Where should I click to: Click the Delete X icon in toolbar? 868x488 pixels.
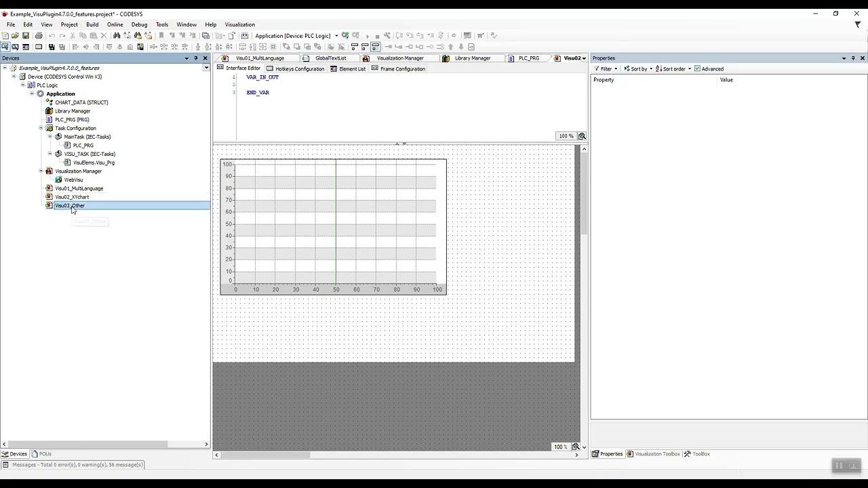(104, 35)
